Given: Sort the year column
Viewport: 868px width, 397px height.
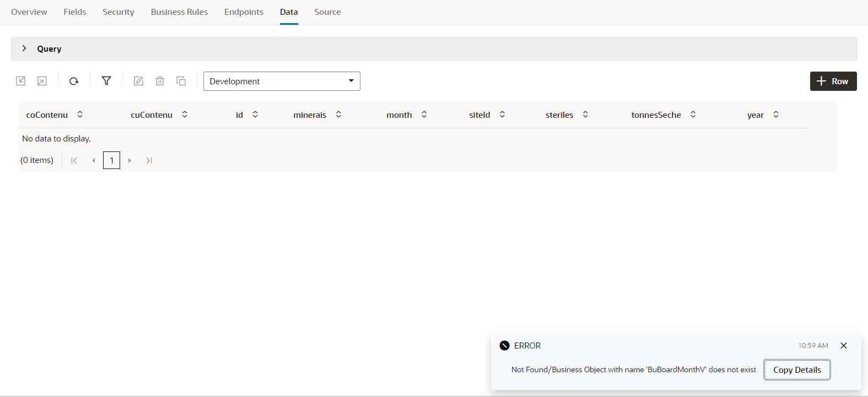Looking at the screenshot, I should click(x=776, y=115).
